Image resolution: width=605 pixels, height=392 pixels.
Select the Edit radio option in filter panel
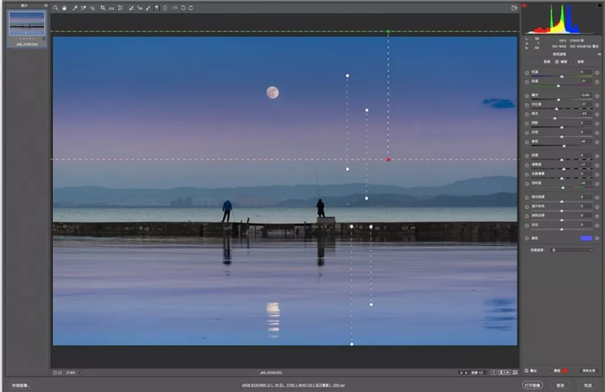(x=557, y=62)
